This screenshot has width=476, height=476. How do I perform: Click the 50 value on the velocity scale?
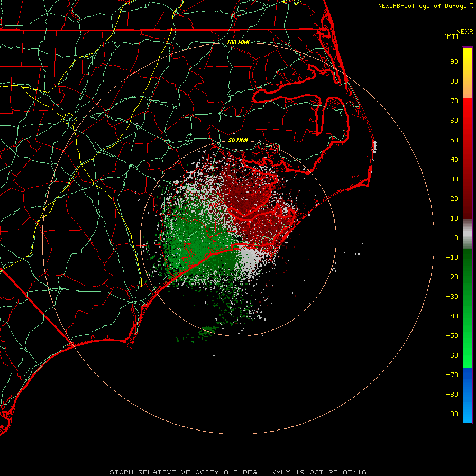pos(454,140)
